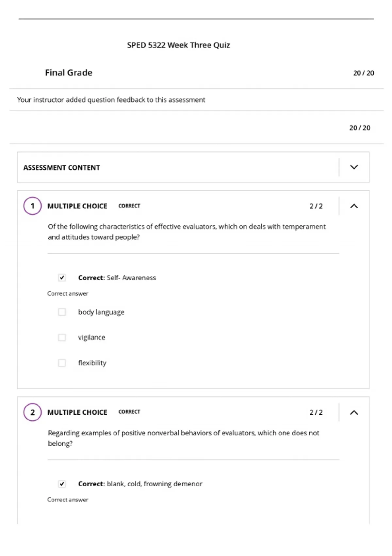Click the instructor feedback notice text
The width and height of the screenshot is (392, 556).
pos(111,100)
